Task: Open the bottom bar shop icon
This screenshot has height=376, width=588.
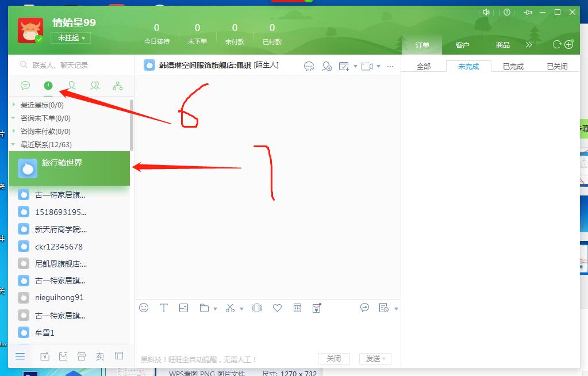Action: (x=82, y=356)
